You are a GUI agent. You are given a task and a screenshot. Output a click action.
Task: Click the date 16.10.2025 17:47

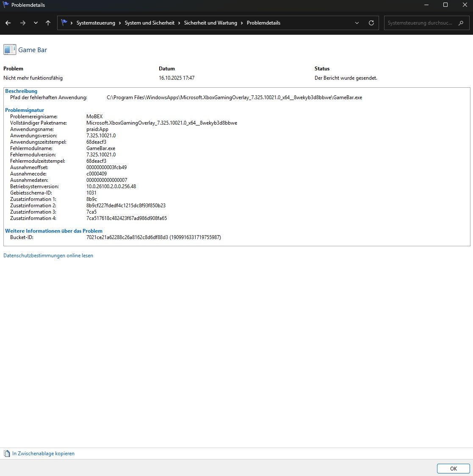[177, 78]
